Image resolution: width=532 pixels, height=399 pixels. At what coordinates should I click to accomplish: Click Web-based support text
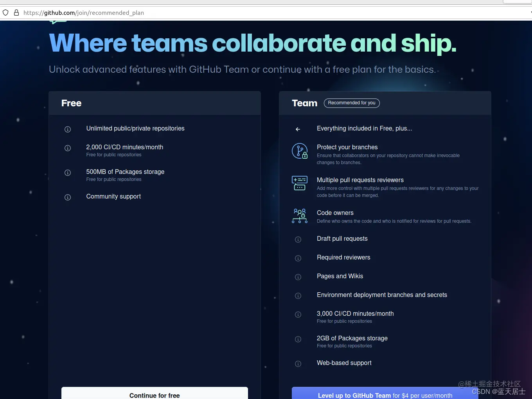coord(344,363)
